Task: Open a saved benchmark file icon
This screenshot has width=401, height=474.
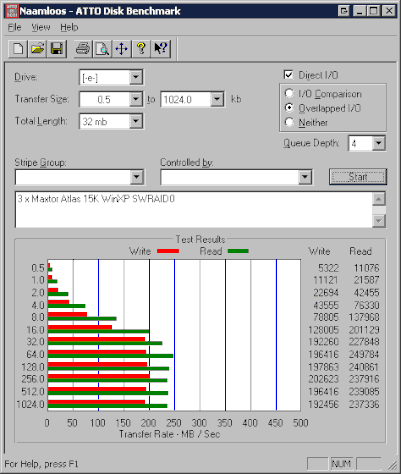Action: pos(37,49)
